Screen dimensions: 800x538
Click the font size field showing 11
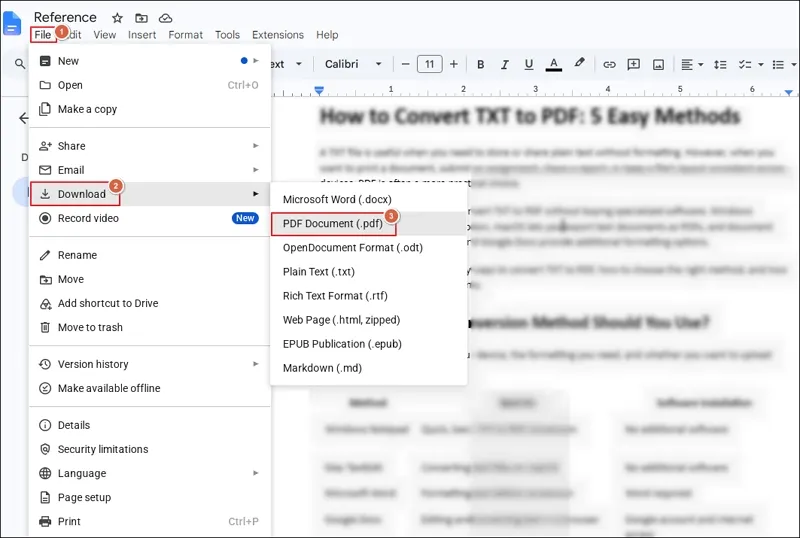pos(430,64)
